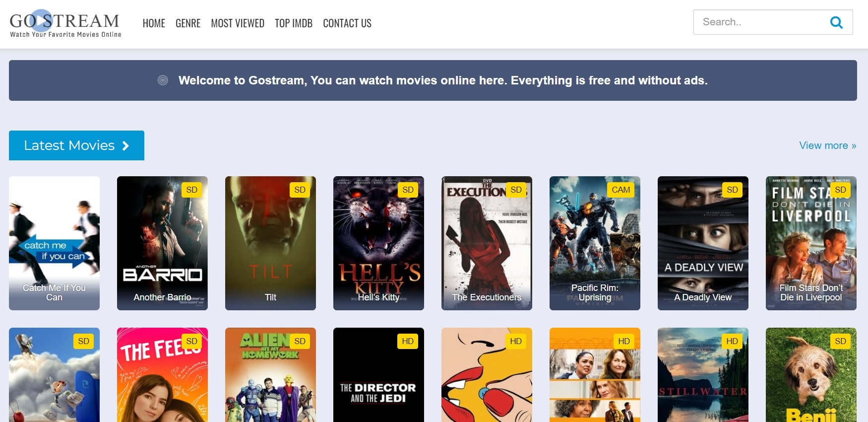Open Alien Ate My Homework poster
This screenshot has height=422, width=868.
pyautogui.click(x=270, y=375)
